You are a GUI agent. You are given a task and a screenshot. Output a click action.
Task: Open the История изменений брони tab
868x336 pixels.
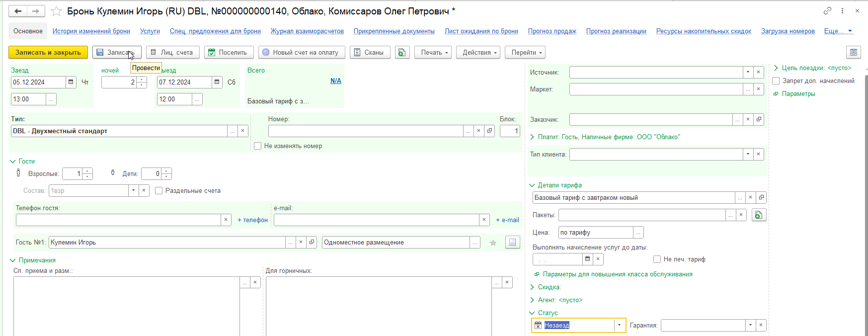click(91, 31)
